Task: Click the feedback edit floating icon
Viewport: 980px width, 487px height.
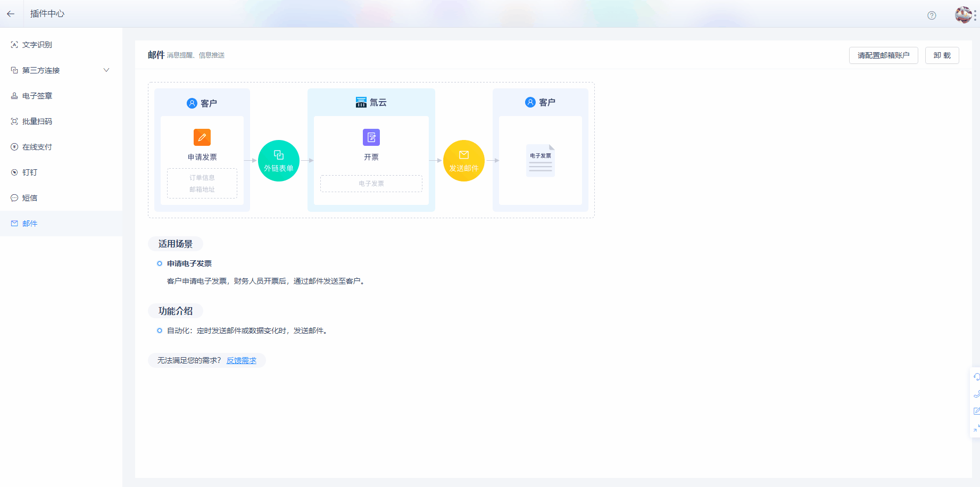Action: point(976,411)
